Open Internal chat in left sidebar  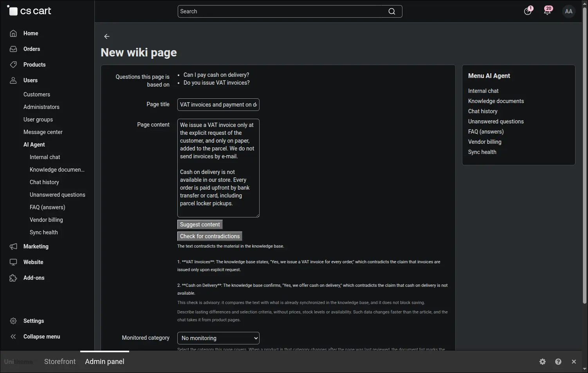(x=45, y=157)
